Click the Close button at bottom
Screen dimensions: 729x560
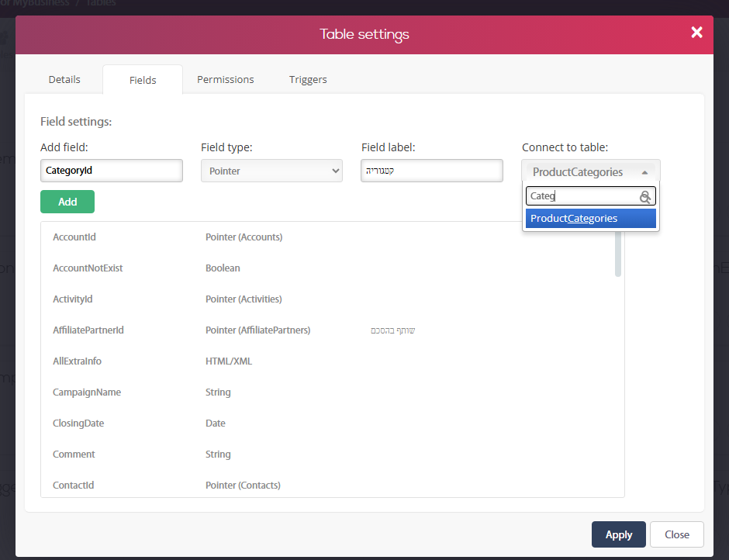pos(676,534)
